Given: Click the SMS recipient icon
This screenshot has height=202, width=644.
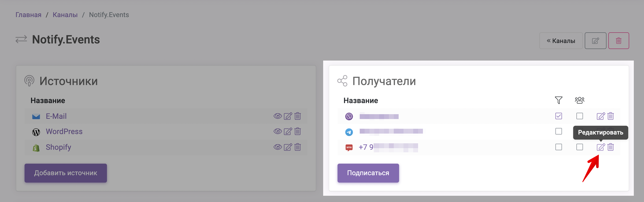Looking at the screenshot, I should pos(349,147).
